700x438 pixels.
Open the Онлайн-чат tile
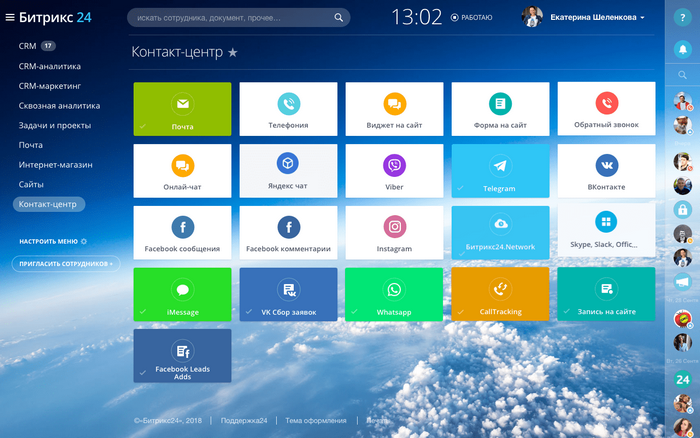tap(182, 171)
